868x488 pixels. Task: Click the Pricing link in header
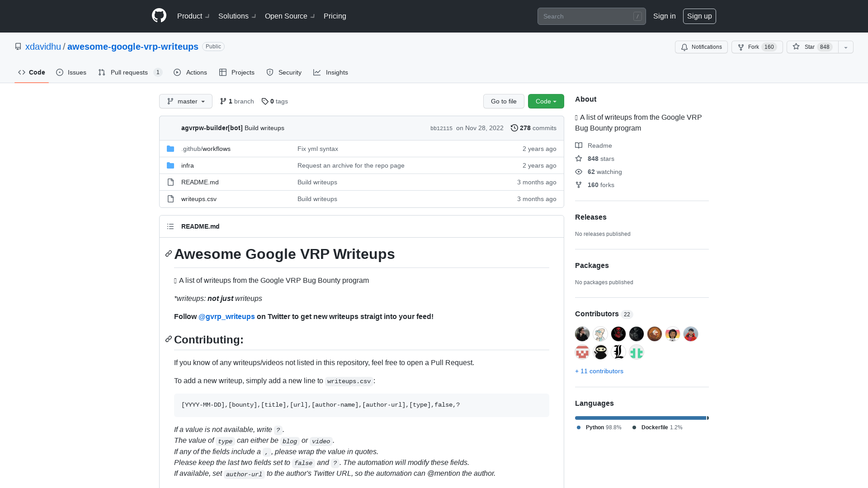tap(335, 16)
